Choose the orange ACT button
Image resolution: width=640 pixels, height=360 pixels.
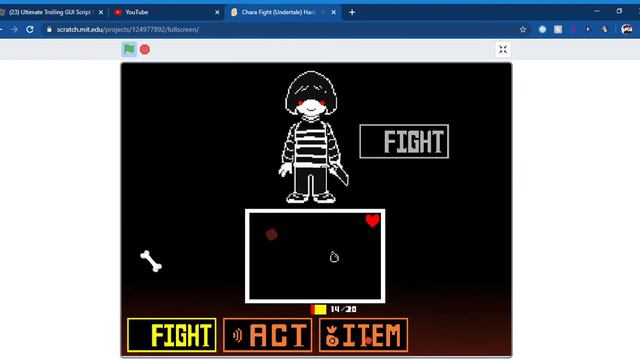tap(268, 335)
